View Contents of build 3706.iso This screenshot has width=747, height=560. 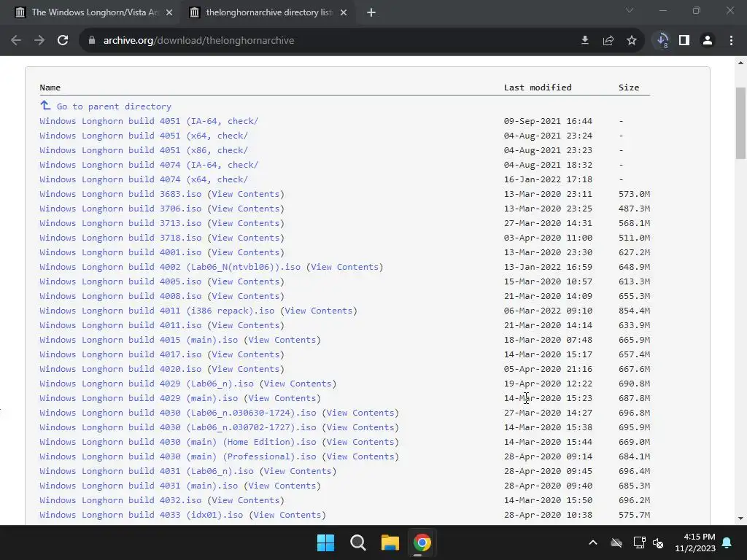click(246, 209)
